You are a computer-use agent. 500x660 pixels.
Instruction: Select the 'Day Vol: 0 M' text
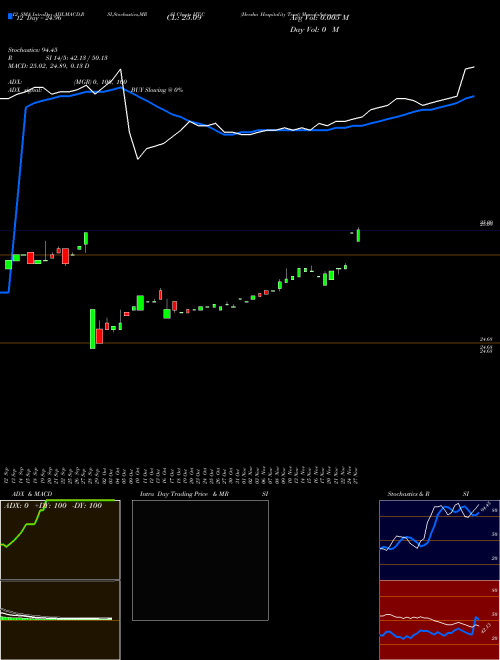pos(314,30)
